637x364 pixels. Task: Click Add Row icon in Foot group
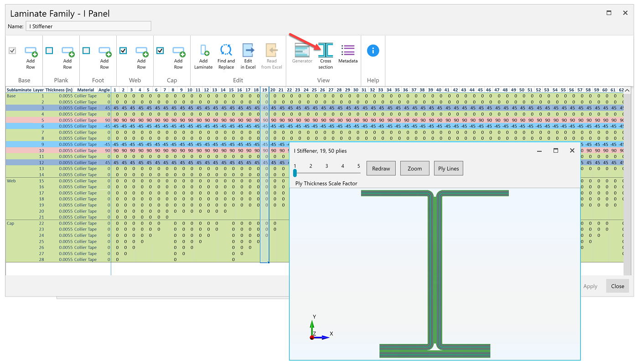click(x=104, y=51)
